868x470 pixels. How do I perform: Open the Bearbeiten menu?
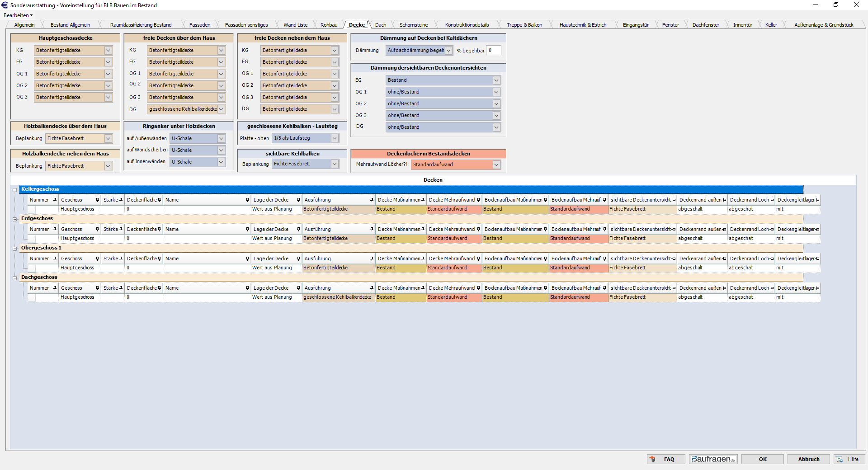[x=18, y=15]
